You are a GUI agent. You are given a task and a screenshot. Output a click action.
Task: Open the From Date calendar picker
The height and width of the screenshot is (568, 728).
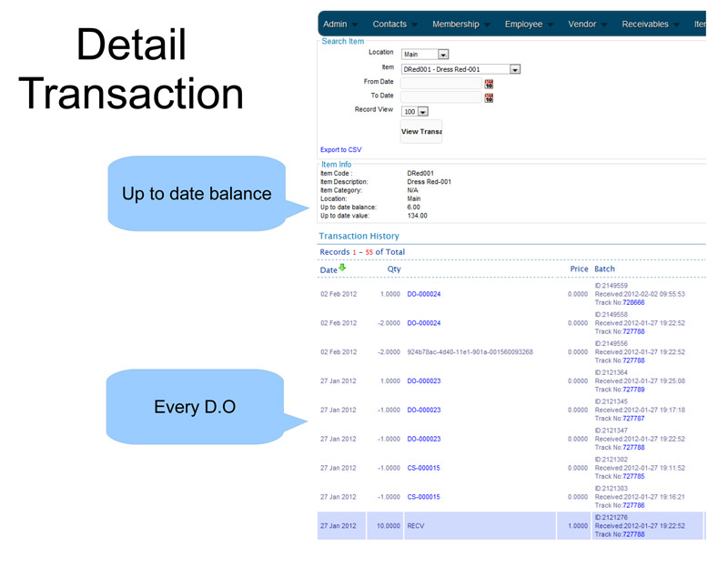(x=489, y=84)
